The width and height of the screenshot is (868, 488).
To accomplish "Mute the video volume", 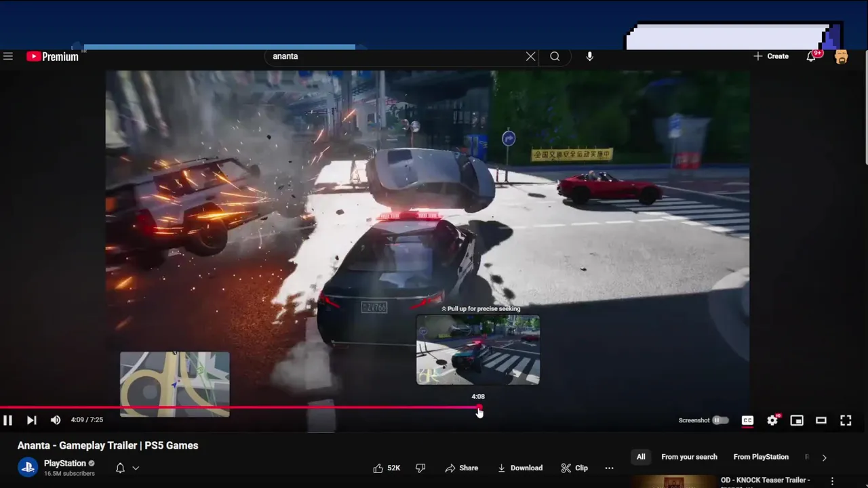I will pyautogui.click(x=56, y=420).
